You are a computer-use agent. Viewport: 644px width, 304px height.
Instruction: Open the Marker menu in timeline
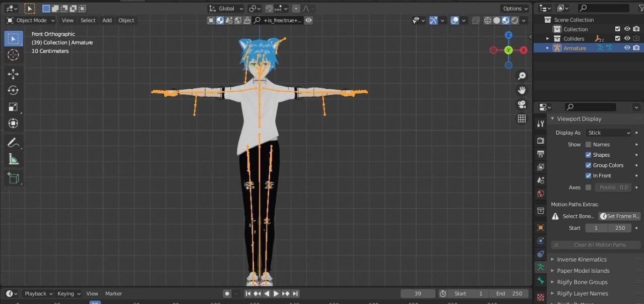[x=113, y=293]
